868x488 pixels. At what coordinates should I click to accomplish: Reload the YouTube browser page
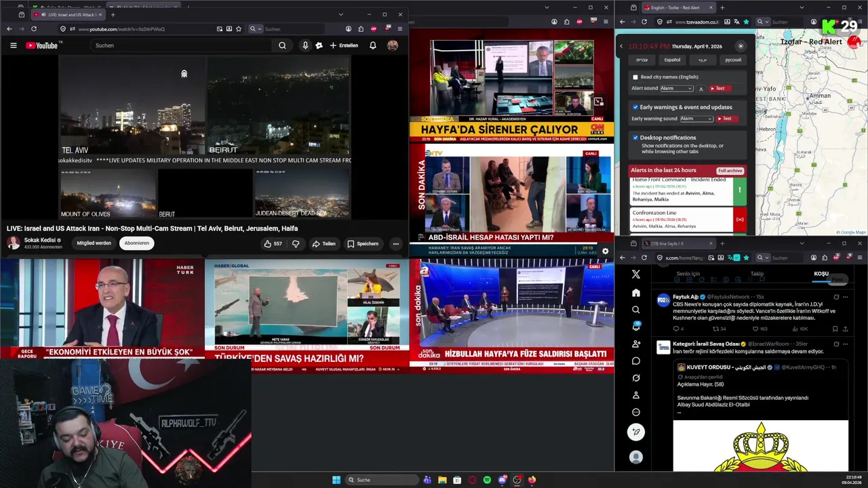click(x=34, y=29)
